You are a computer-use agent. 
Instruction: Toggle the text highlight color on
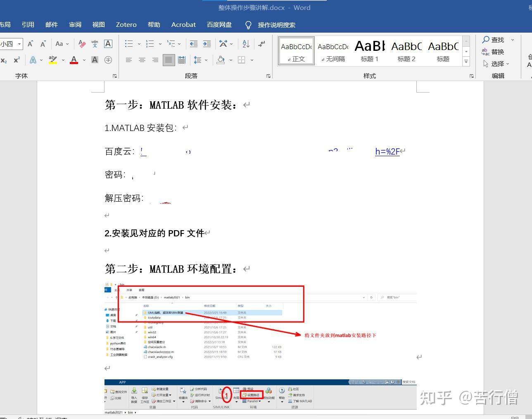[x=53, y=60]
